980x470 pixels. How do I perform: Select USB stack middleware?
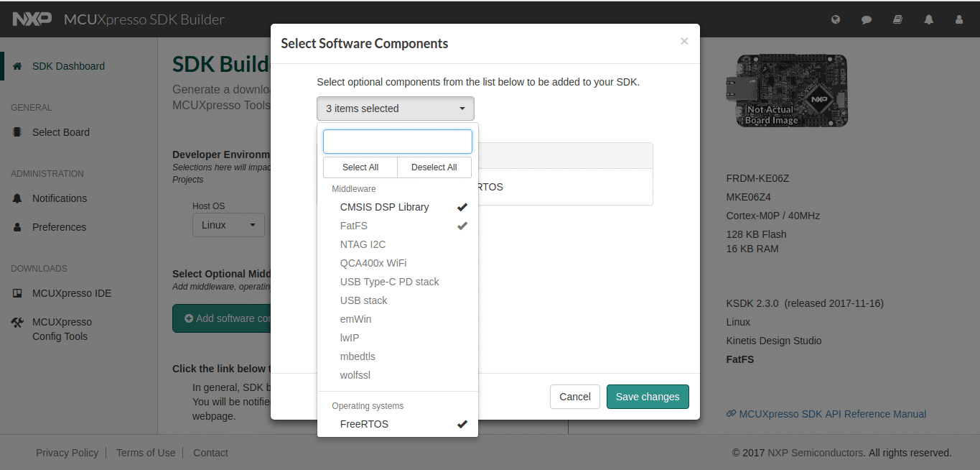398,300
